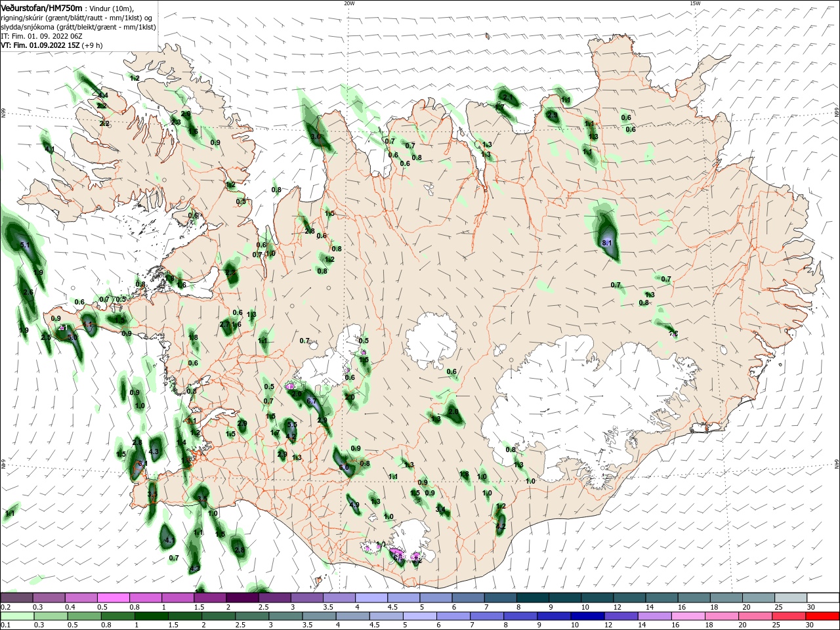Select lavender swatch labelled 5 in lower legend row
The width and height of the screenshot is (840, 630).
pyautogui.click(x=420, y=616)
